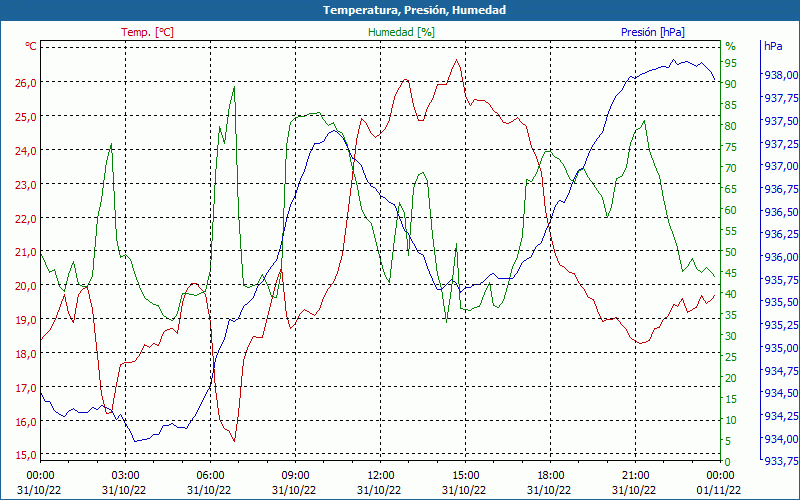The image size is (800, 500).
Task: Select the 25,0 temperature axis value
Action: (27, 116)
